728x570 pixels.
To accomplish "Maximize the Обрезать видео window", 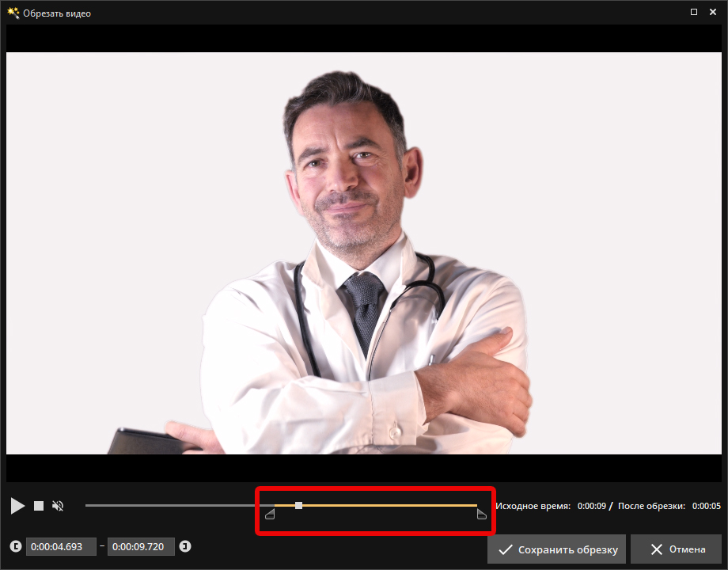I will (x=694, y=12).
